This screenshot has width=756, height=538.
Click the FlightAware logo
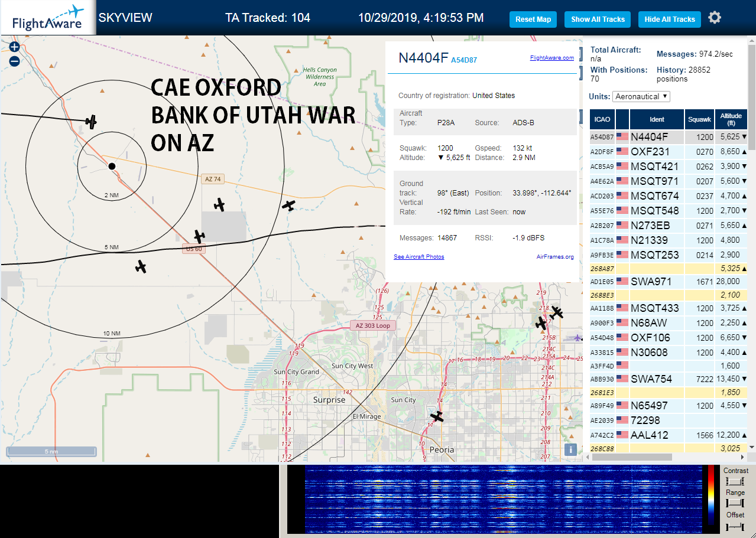pyautogui.click(x=48, y=18)
